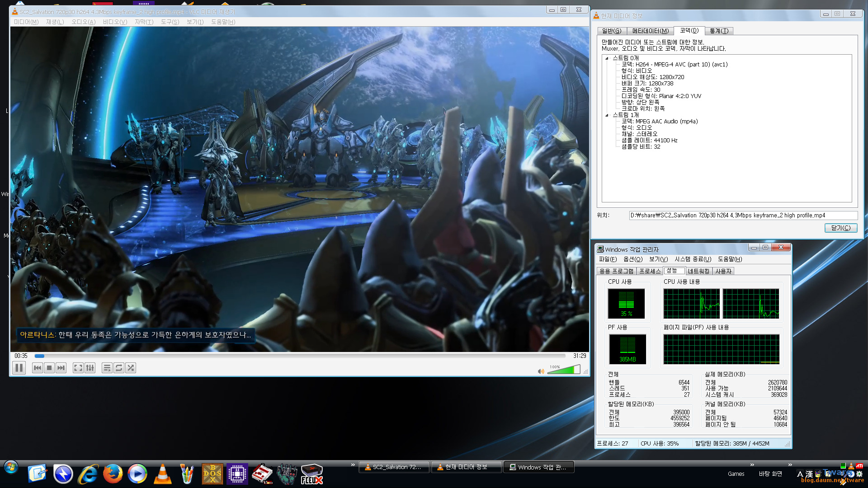Open the 비디오(V) menu in VLC
This screenshot has height=488, width=868.
coord(115,22)
